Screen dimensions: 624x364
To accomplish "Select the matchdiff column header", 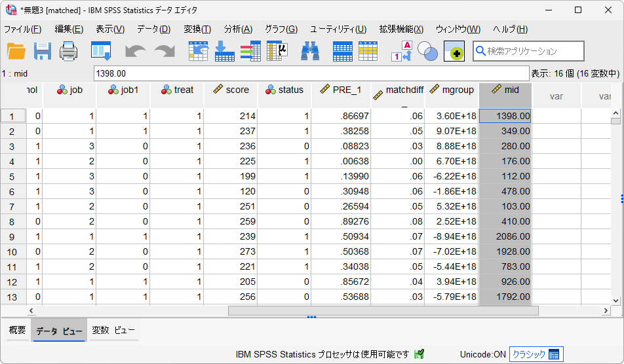I will tap(398, 94).
